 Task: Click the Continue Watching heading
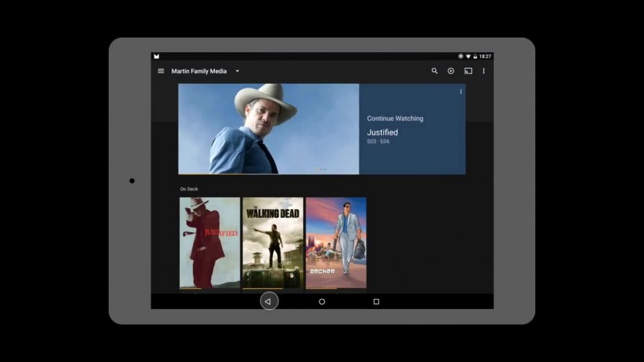point(395,118)
